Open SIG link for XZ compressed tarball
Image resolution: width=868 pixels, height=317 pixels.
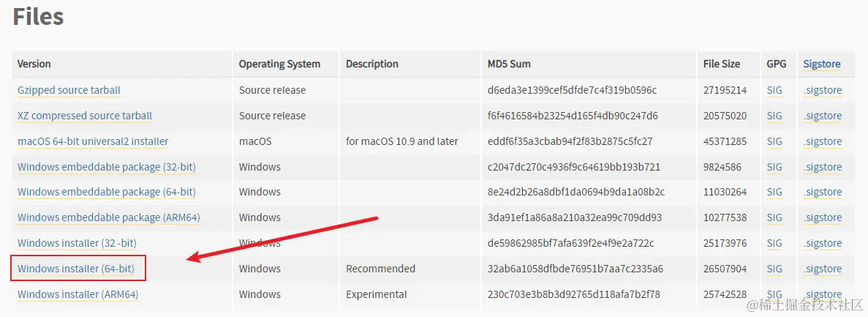click(x=774, y=116)
